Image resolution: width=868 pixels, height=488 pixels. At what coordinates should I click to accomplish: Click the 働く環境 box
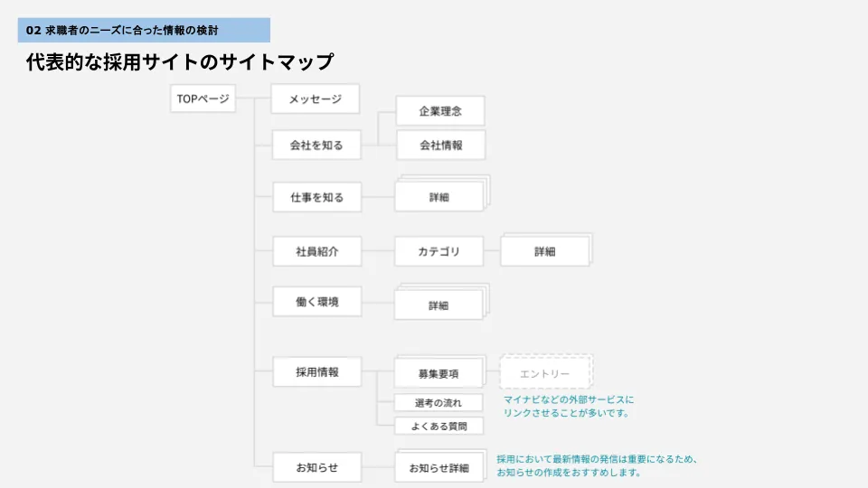pyautogui.click(x=316, y=302)
